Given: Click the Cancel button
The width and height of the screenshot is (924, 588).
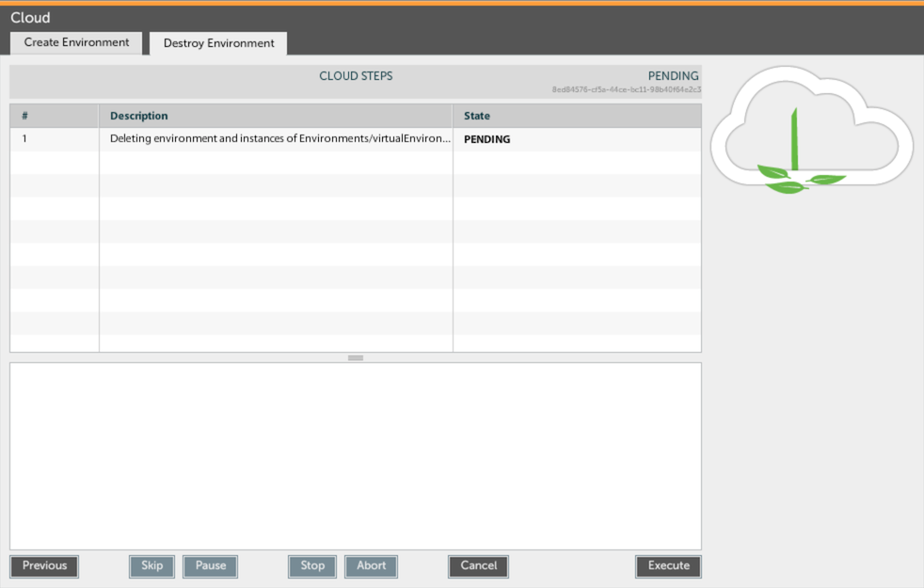Looking at the screenshot, I should (478, 565).
